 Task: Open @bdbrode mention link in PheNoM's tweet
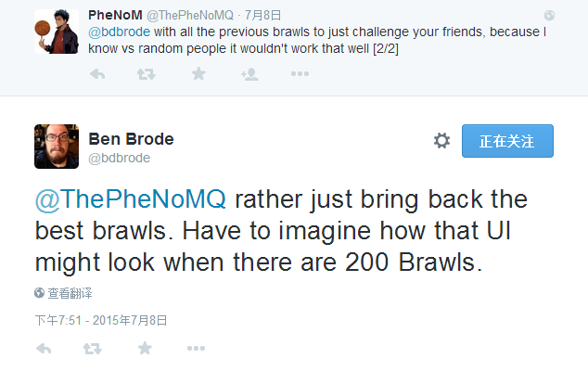[119, 32]
